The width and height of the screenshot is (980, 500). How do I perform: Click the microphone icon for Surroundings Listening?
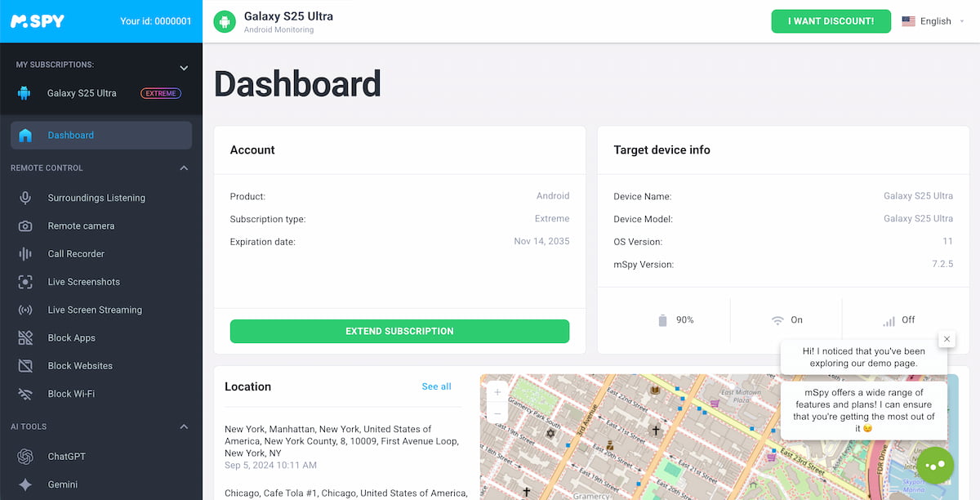[25, 198]
